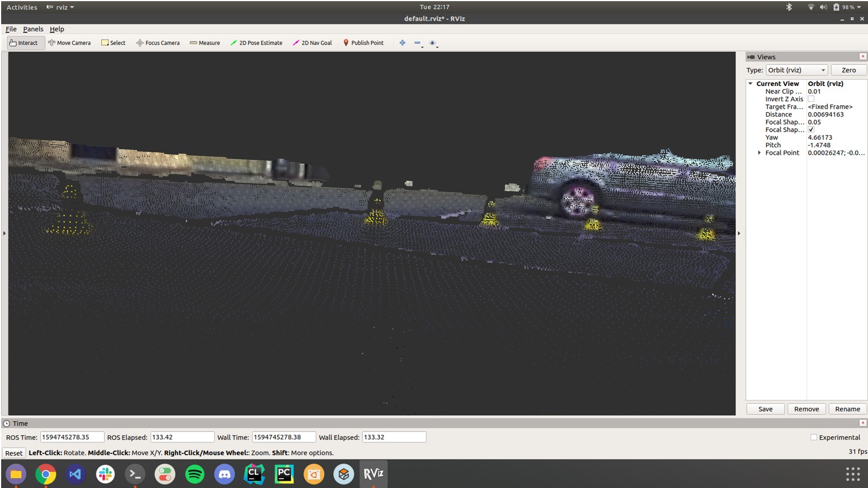Screen dimensions: 868x488
Task: Select the Interact tool
Action: [26, 43]
